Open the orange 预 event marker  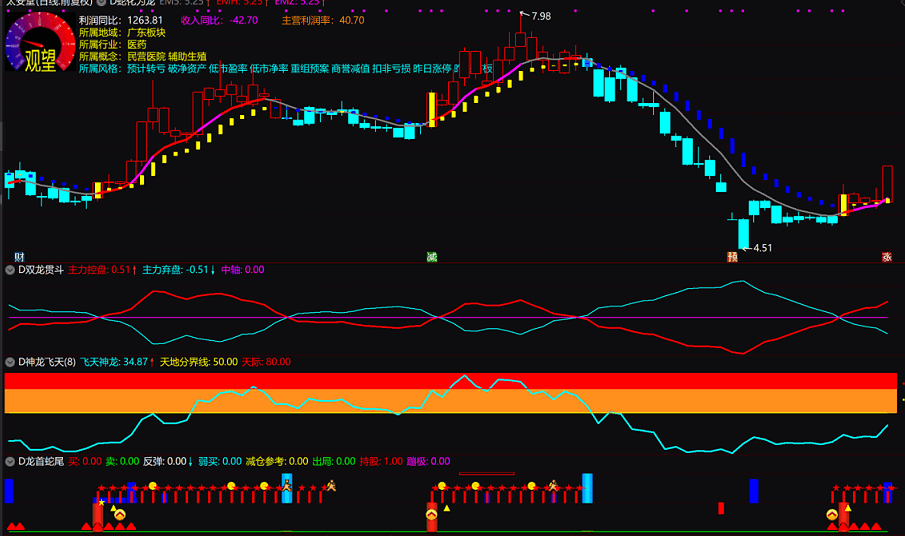click(x=732, y=257)
